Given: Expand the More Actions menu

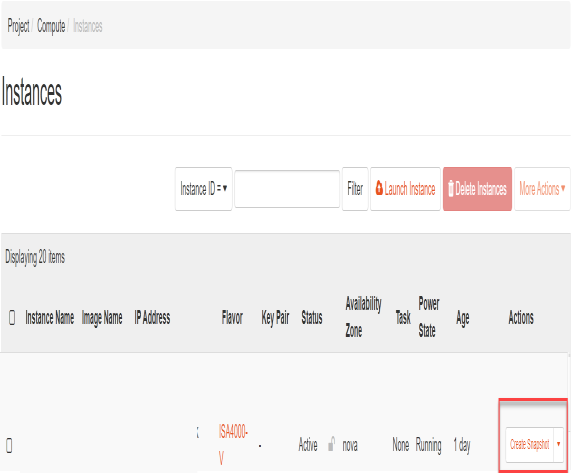Looking at the screenshot, I should [x=542, y=189].
